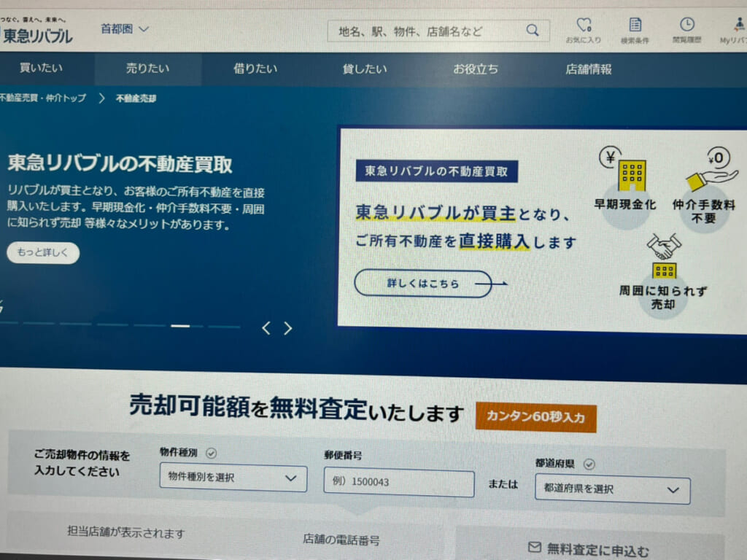Screen dimensions: 747x560
Task: Click the 仲介手数料不要 hand icon
Action: coord(712,168)
